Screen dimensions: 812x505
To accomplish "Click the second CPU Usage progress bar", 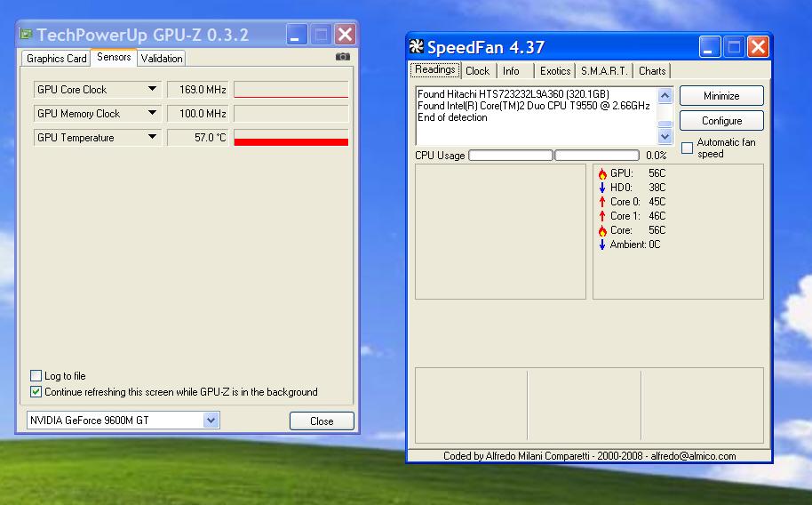I will click(x=597, y=155).
